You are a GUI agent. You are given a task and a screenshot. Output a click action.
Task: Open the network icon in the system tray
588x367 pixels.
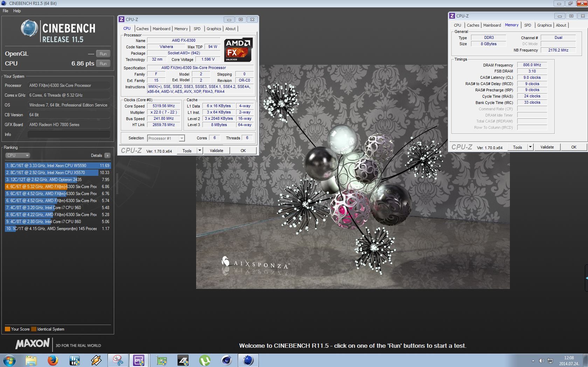coord(550,361)
